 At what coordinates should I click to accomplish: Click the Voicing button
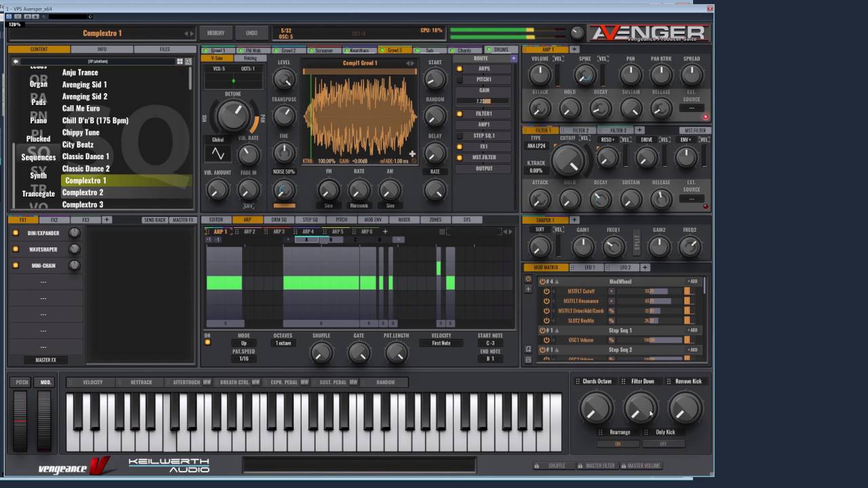[250, 58]
